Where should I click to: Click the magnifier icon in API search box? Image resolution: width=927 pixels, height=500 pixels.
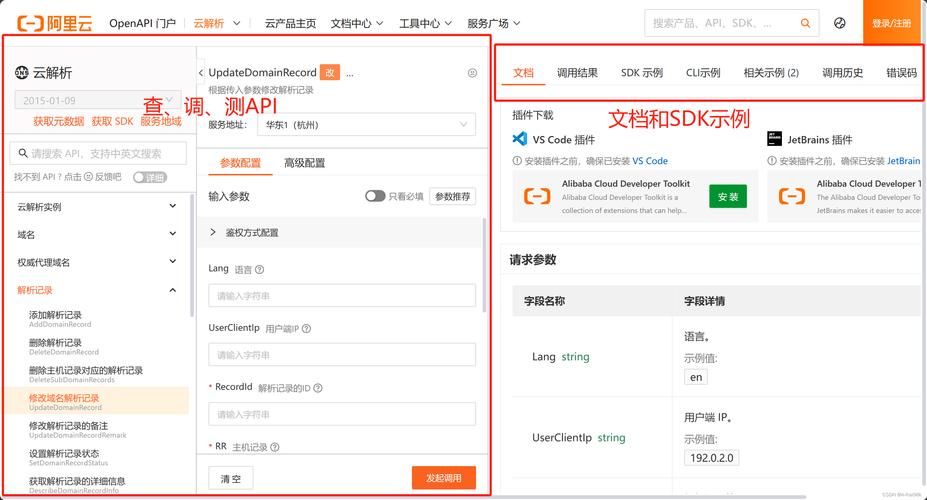23,153
